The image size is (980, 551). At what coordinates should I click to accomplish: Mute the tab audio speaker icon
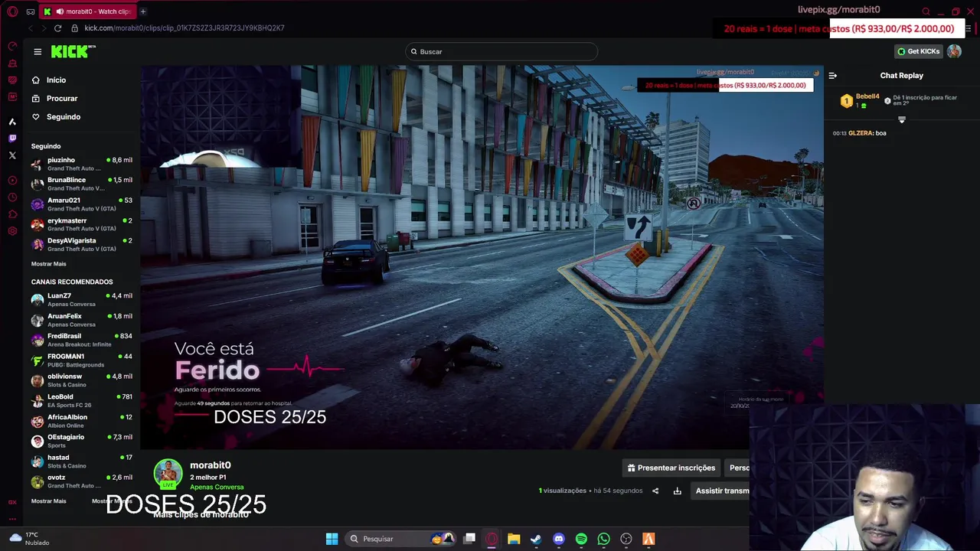60,11
